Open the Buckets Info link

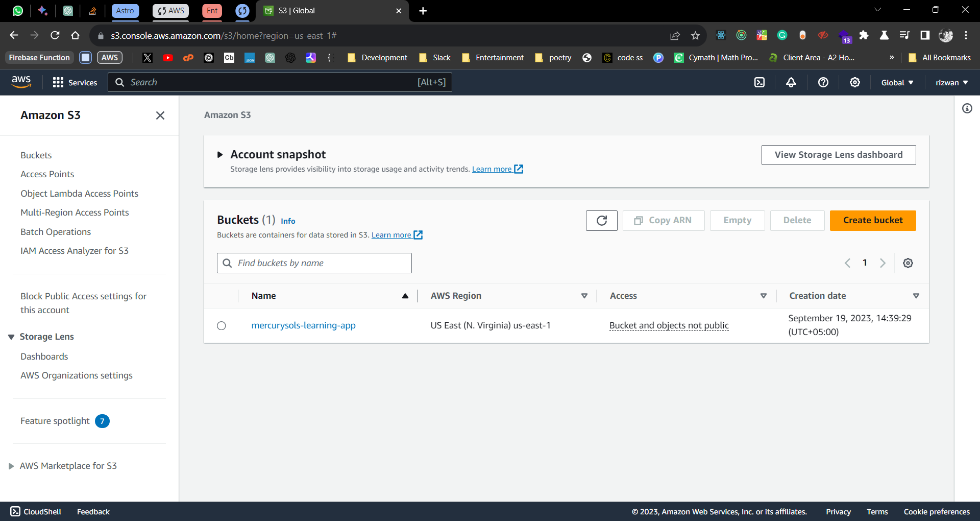point(288,221)
